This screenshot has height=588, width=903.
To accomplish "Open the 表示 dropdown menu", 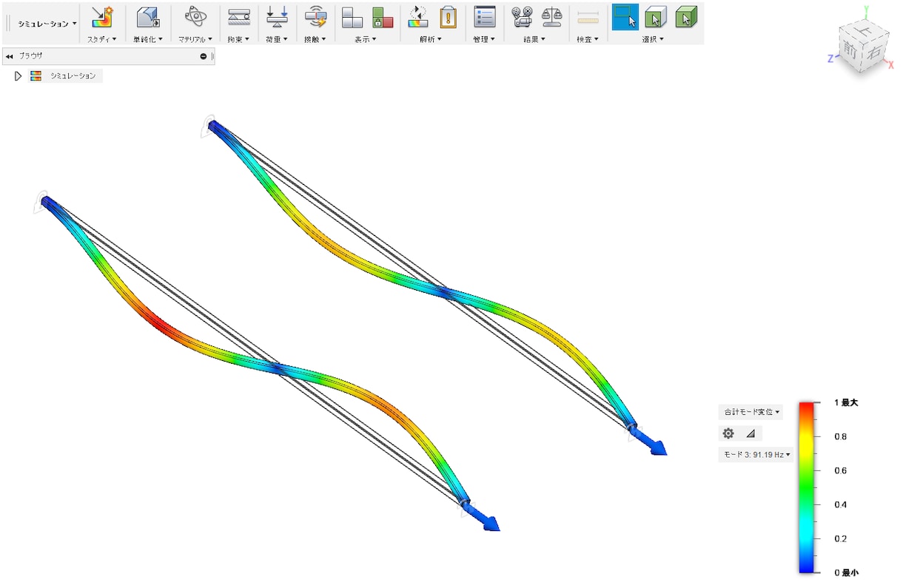I will 366,38.
